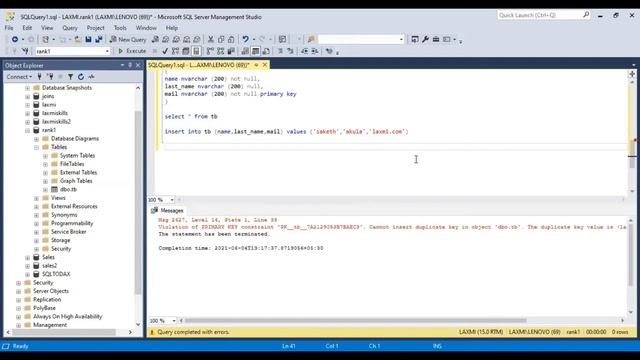Click the Paste icon in toolbar
This screenshot has width=640, height=360.
pyautogui.click(x=231, y=39)
